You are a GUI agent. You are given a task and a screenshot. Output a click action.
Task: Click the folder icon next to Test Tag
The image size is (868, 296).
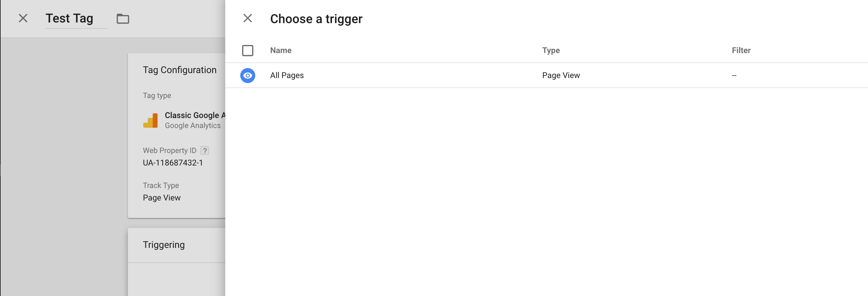tap(123, 19)
